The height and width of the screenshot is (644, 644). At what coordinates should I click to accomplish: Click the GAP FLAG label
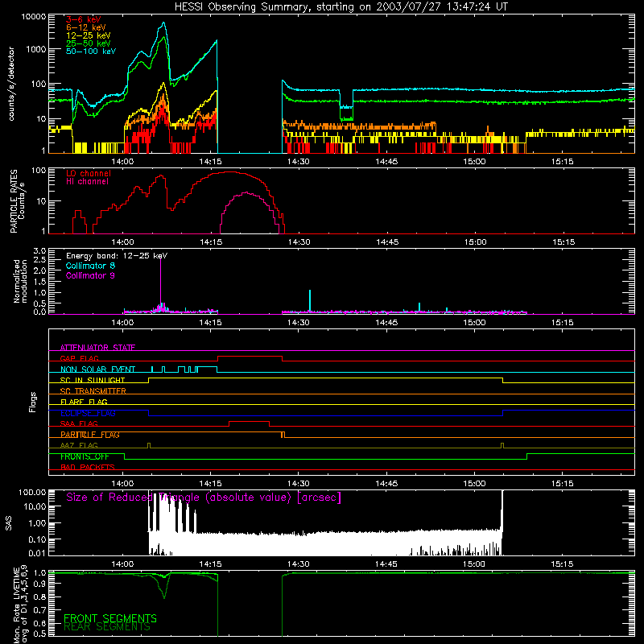coord(79,358)
